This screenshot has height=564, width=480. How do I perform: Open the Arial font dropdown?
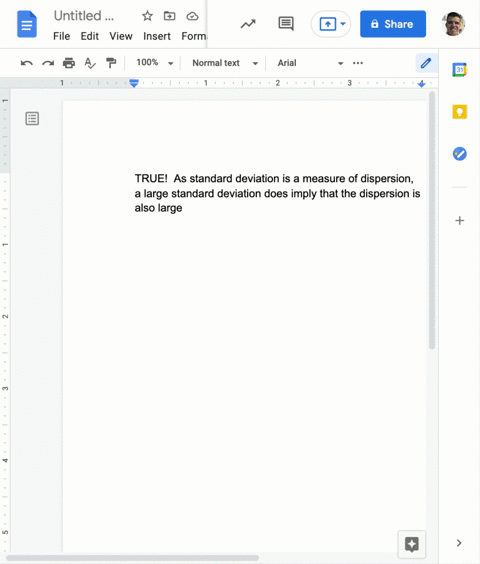pyautogui.click(x=310, y=63)
